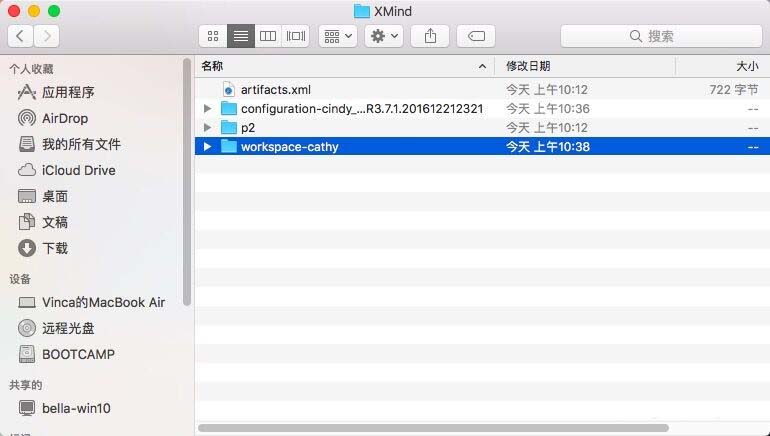Expand the p2 folder triangle
770x436 pixels.
pos(207,128)
